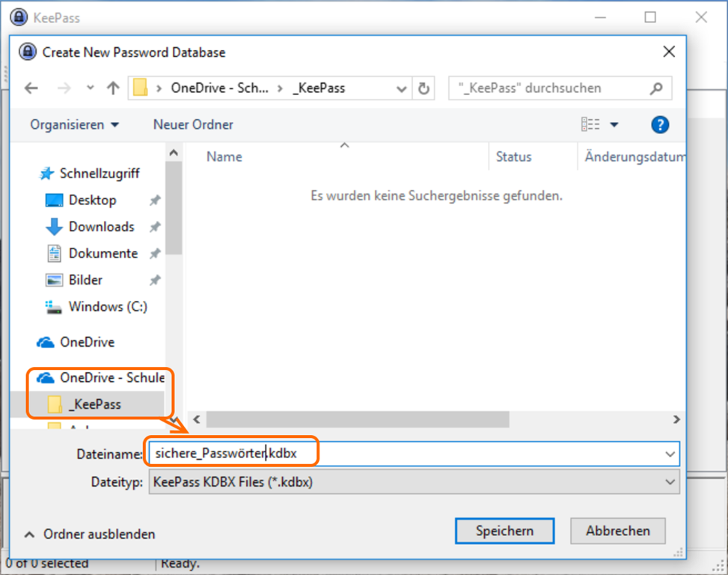Open the Organisieren menu
Screen dimensions: 728x575
pos(74,125)
